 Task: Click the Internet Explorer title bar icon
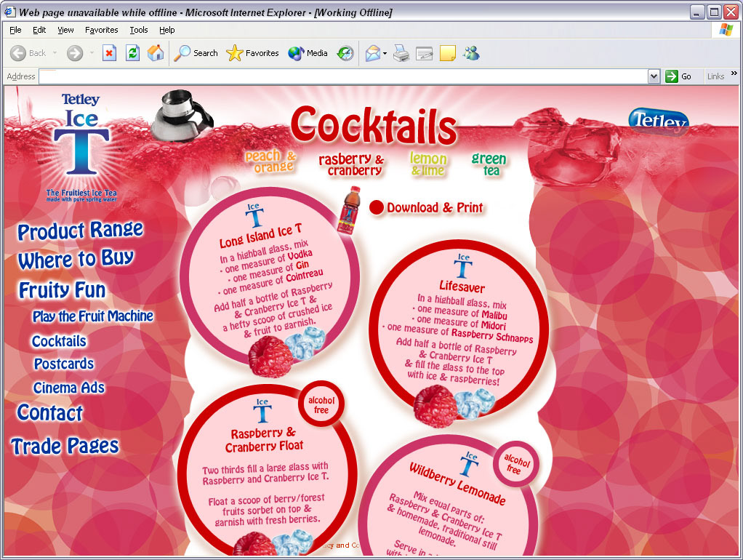[10, 12]
